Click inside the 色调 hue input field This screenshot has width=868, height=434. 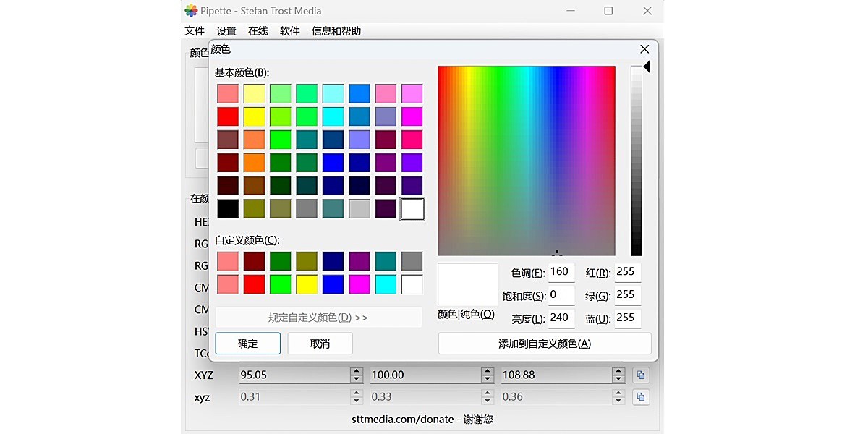[561, 271]
